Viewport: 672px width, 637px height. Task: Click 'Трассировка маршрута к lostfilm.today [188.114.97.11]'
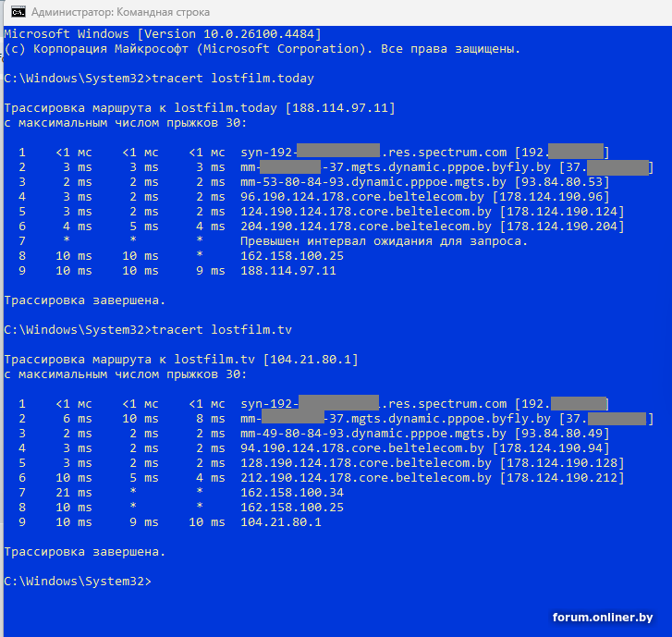[200, 108]
